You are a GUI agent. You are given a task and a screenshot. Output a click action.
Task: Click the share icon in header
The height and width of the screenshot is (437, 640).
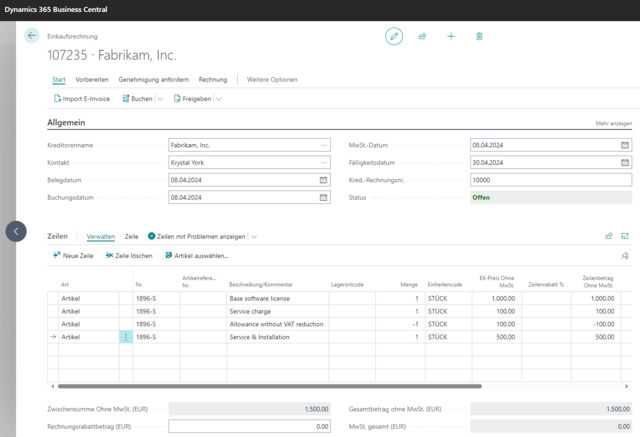422,36
